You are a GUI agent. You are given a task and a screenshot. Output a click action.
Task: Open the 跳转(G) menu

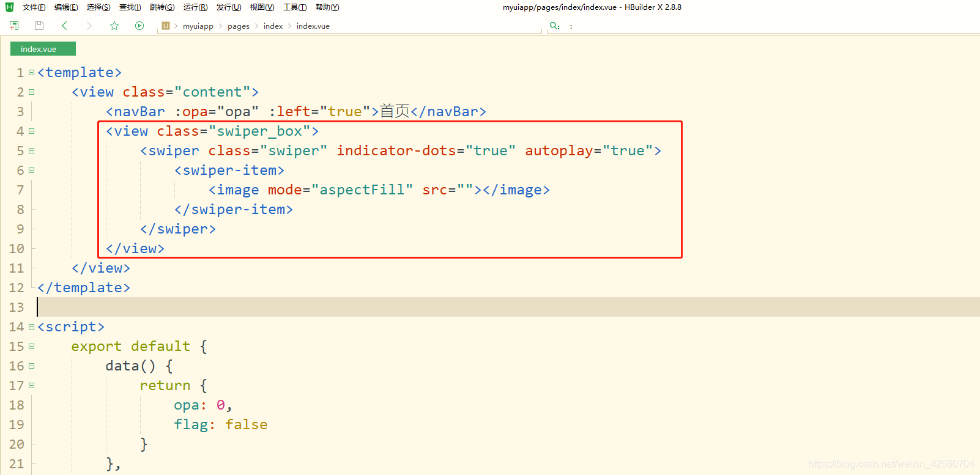coord(162,7)
